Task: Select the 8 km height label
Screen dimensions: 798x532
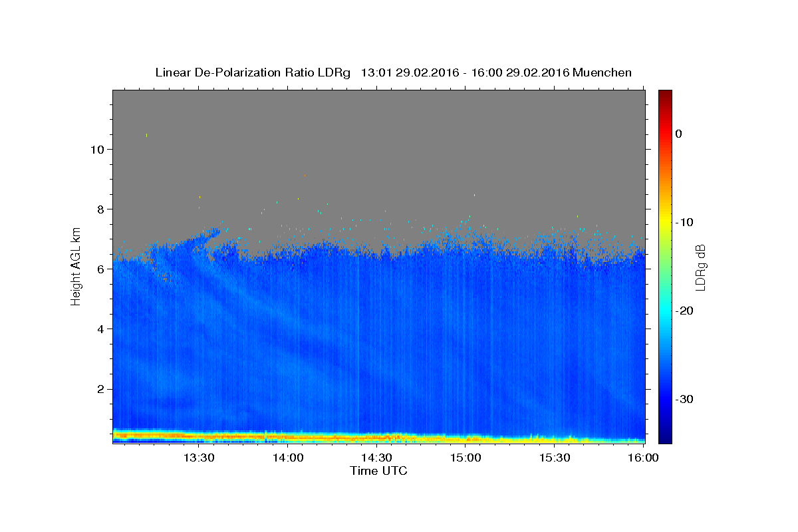Action: coord(100,209)
